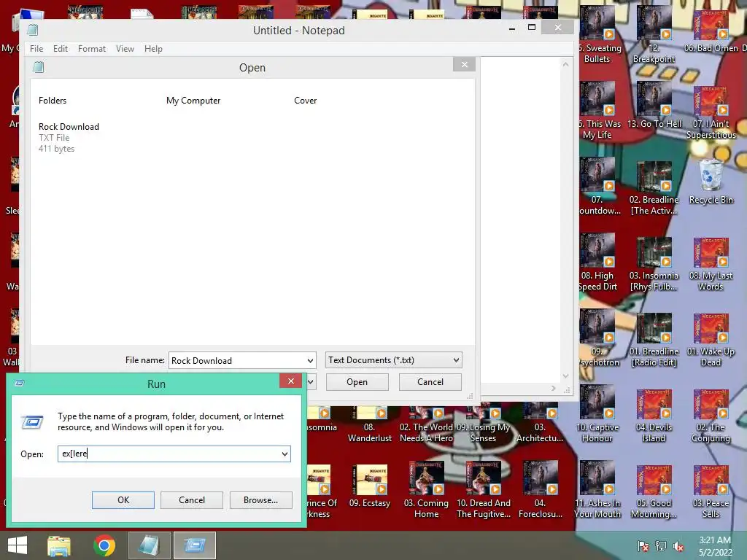Open the Notepad Format menu
Image resolution: width=747 pixels, height=560 pixels.
91,49
